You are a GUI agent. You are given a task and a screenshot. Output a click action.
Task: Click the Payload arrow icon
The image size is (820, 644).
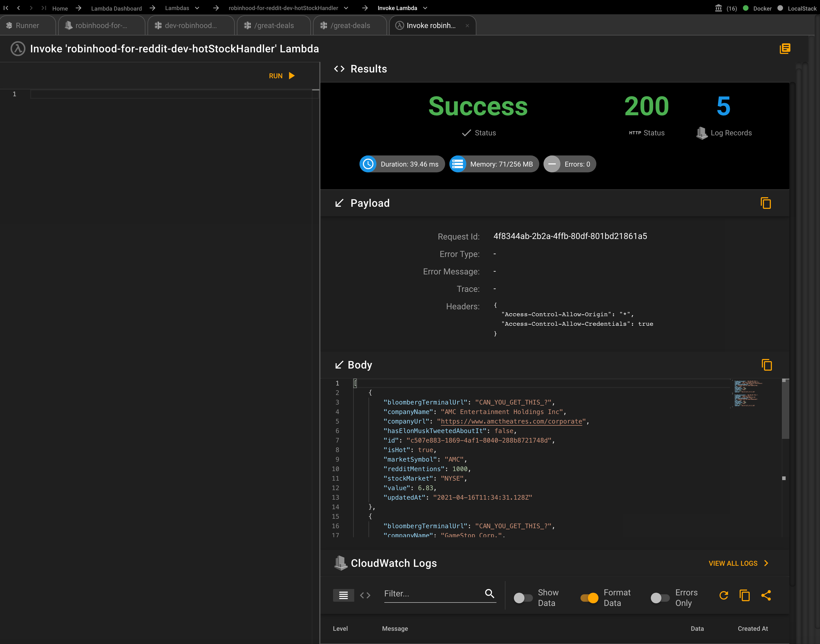coord(339,203)
